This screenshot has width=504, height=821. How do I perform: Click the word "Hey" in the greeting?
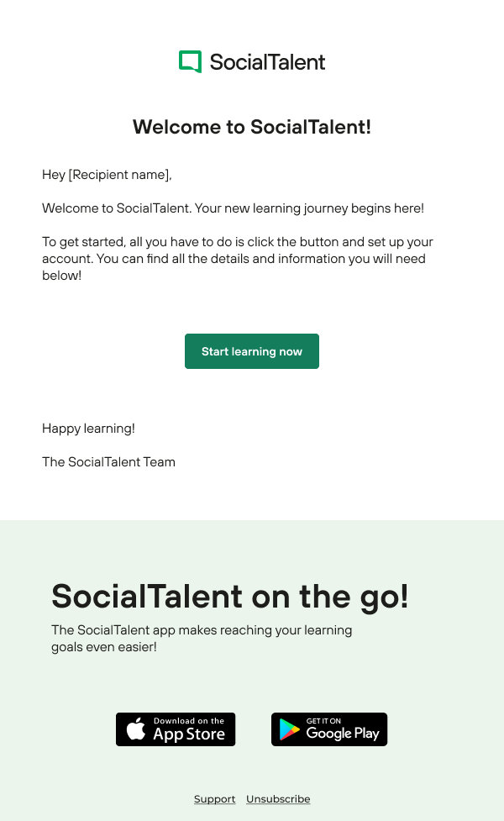(x=53, y=175)
